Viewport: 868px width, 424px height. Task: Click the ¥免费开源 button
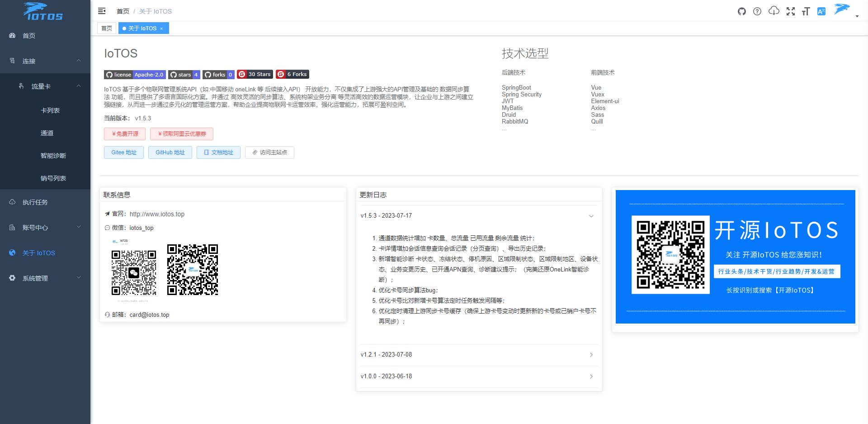pos(125,134)
